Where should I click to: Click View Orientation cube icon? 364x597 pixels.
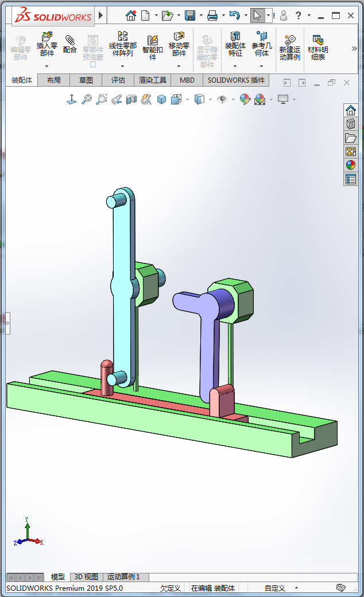[161, 99]
